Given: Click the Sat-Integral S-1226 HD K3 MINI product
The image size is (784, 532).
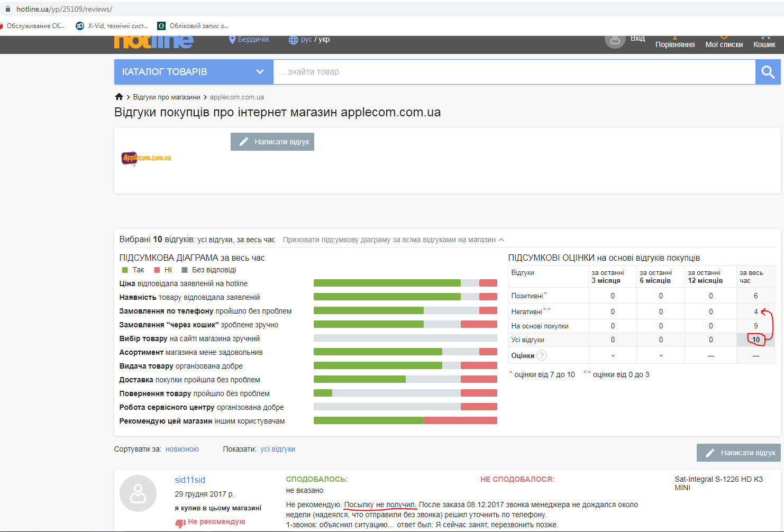Looking at the screenshot, I should [x=718, y=483].
